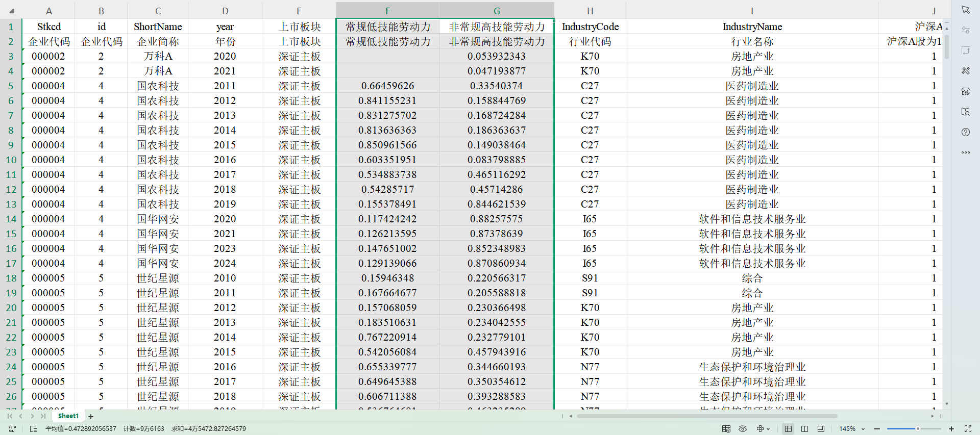Select the column H header
Screen dimensions: 980x435
click(x=590, y=11)
